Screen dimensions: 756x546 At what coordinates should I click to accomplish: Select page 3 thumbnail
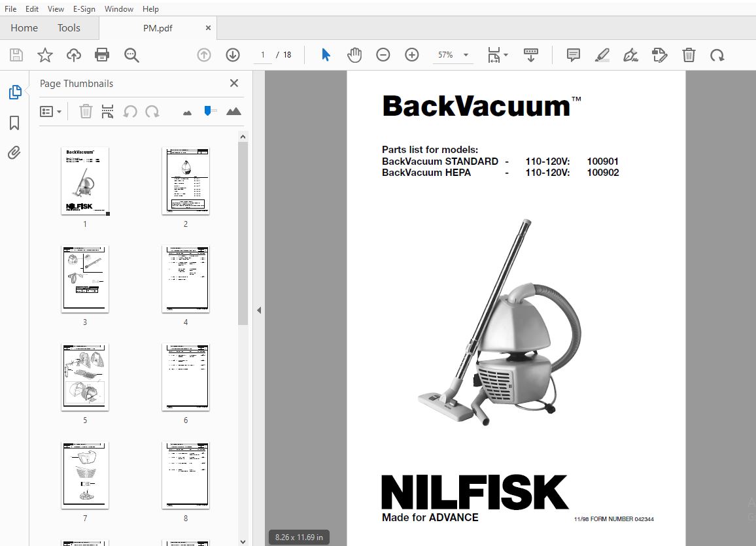tap(85, 279)
